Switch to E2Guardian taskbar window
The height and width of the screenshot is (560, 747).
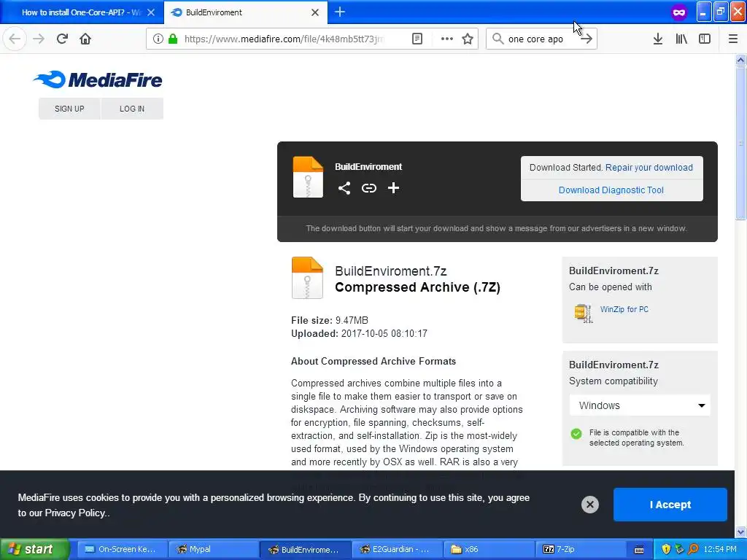click(x=397, y=549)
